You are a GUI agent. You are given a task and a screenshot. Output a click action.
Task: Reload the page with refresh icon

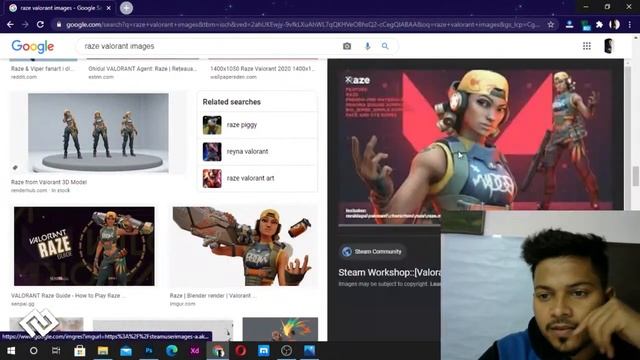pyautogui.click(x=40, y=24)
